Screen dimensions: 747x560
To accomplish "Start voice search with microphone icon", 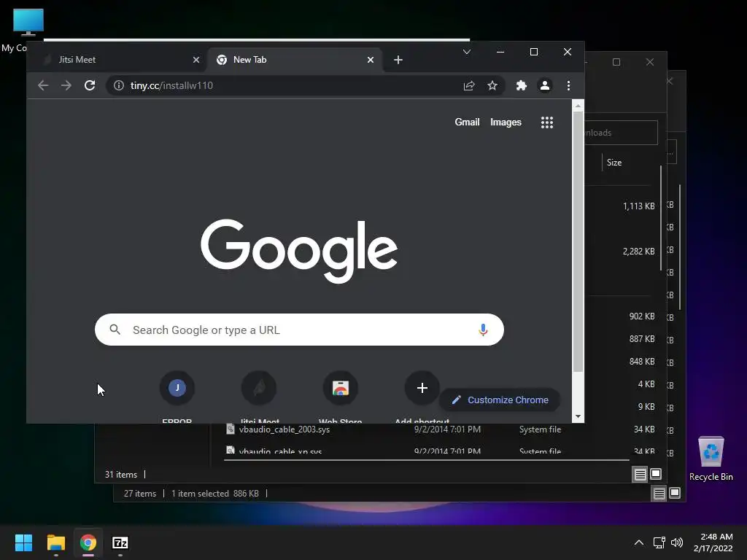I will click(x=483, y=330).
